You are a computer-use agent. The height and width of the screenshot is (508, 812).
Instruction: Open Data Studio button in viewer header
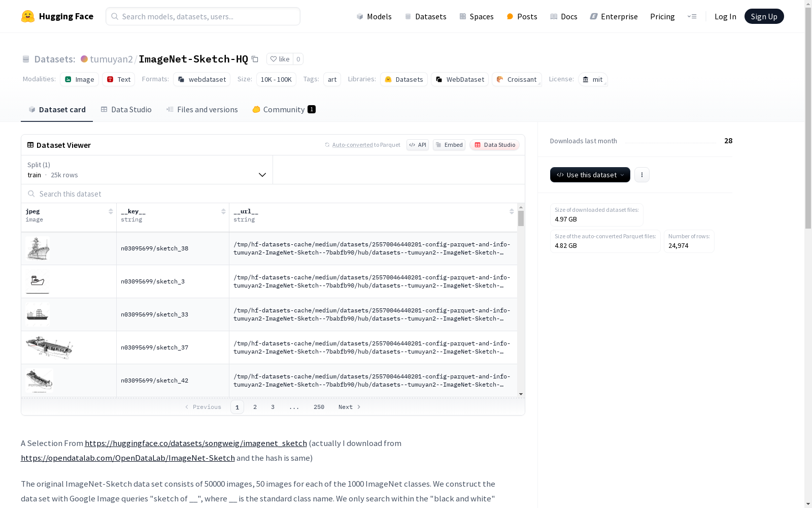[495, 145]
